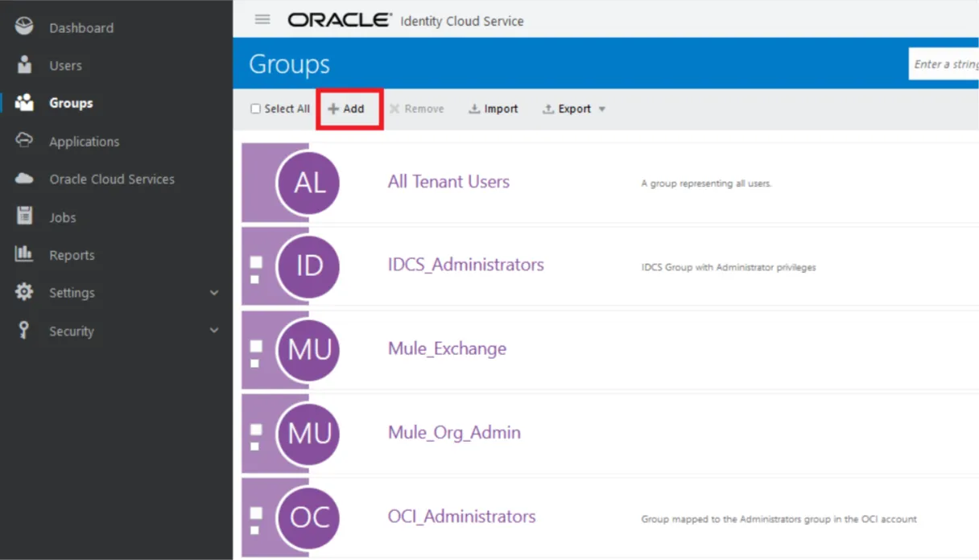The height and width of the screenshot is (560, 979).
Task: Click the Import button
Action: tap(494, 109)
